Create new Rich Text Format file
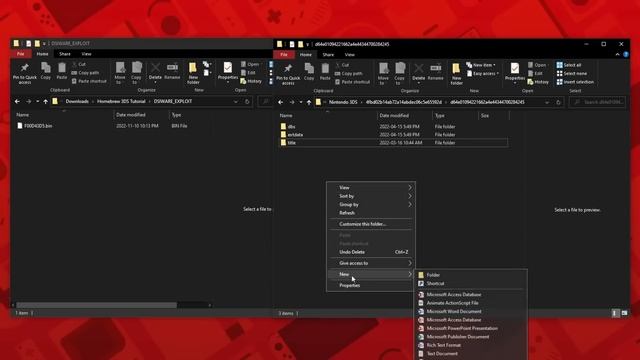Image resolution: width=640 pixels, height=360 pixels. [x=471, y=345]
